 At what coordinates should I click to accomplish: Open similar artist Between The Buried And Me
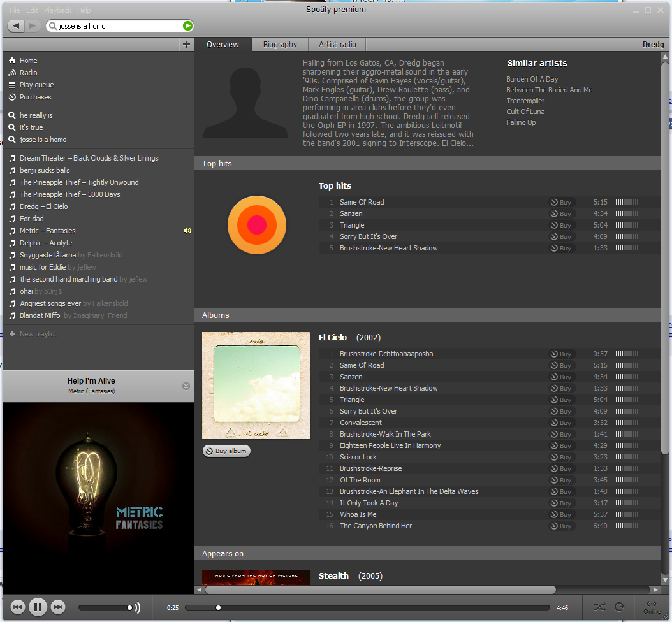click(x=549, y=90)
